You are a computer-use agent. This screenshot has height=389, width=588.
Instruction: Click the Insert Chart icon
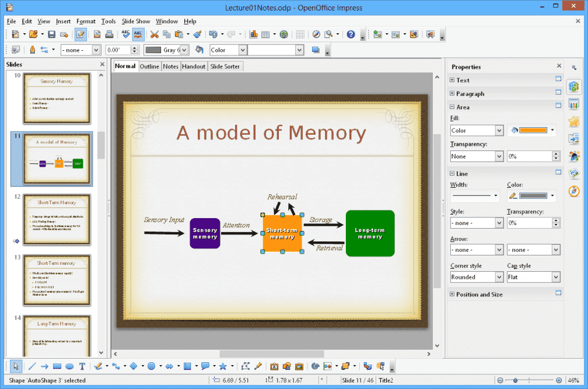click(253, 34)
